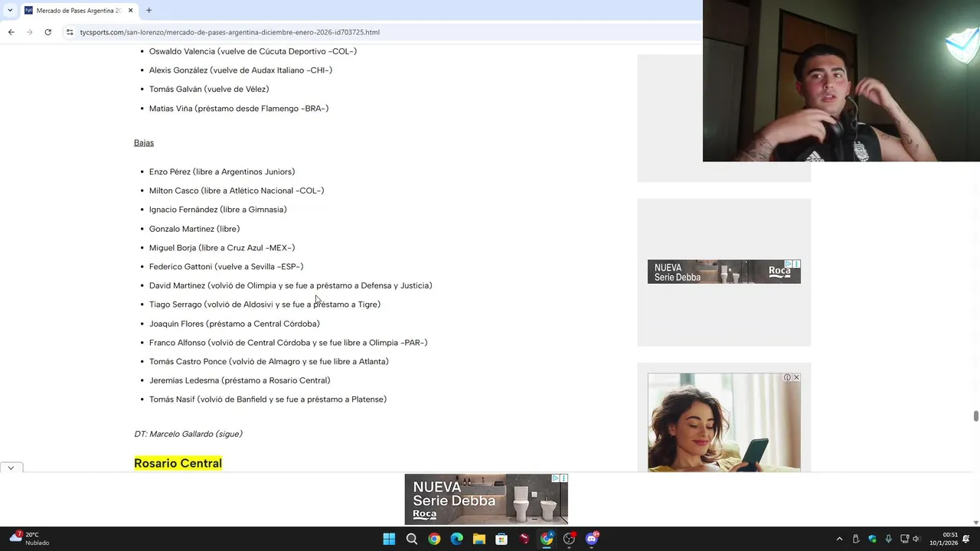Image resolution: width=980 pixels, height=551 pixels.
Task: Open a new tab with the plus button
Action: pyautogui.click(x=149, y=11)
